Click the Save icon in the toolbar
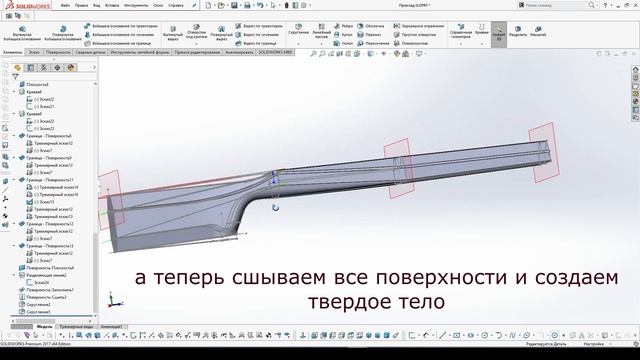 point(234,6)
